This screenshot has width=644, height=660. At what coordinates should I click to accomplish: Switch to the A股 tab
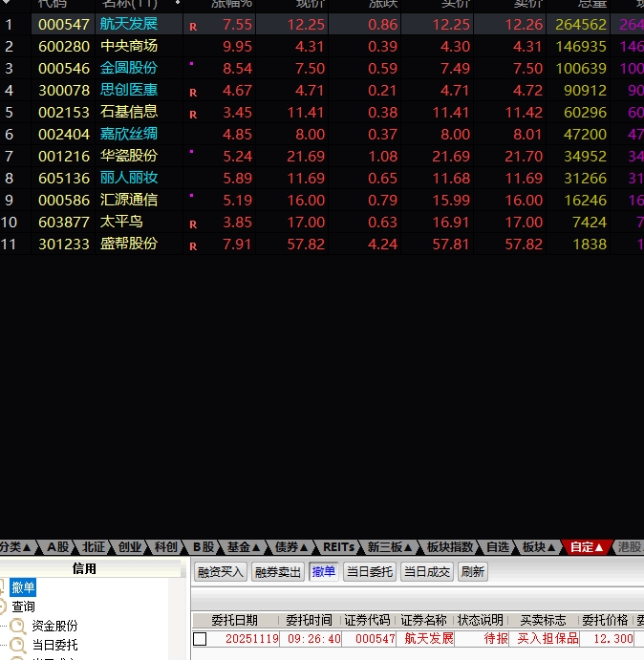pos(57,547)
